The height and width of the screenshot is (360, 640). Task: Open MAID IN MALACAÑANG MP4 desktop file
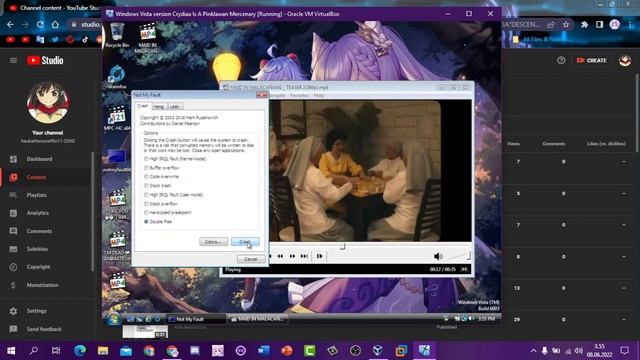(x=147, y=38)
